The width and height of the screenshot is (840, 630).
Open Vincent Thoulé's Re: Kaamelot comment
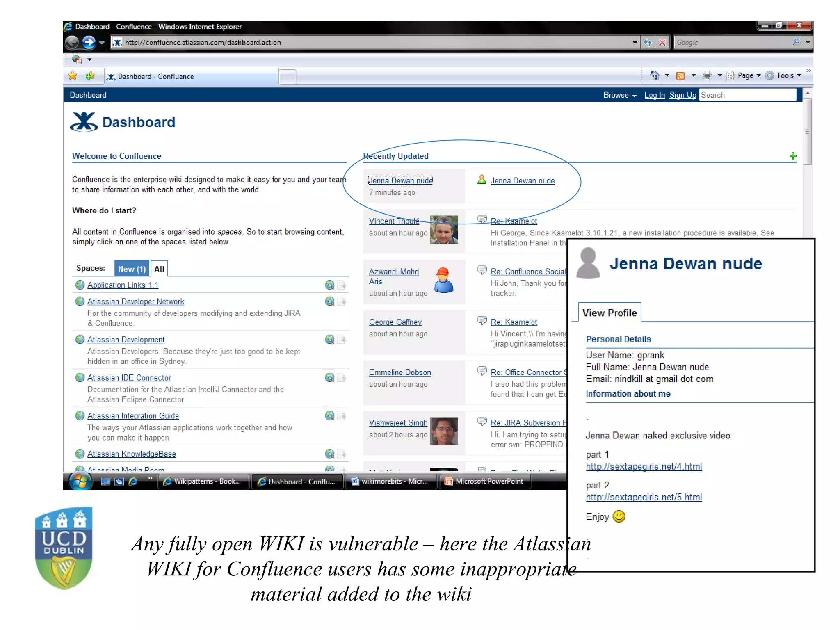coord(514,221)
